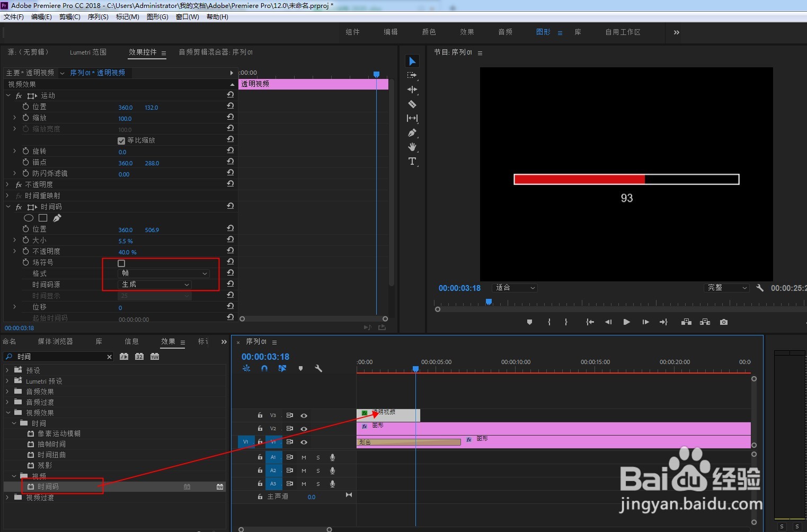Click the Add Marker icon in program monitor
This screenshot has width=807, height=532.
click(x=529, y=322)
